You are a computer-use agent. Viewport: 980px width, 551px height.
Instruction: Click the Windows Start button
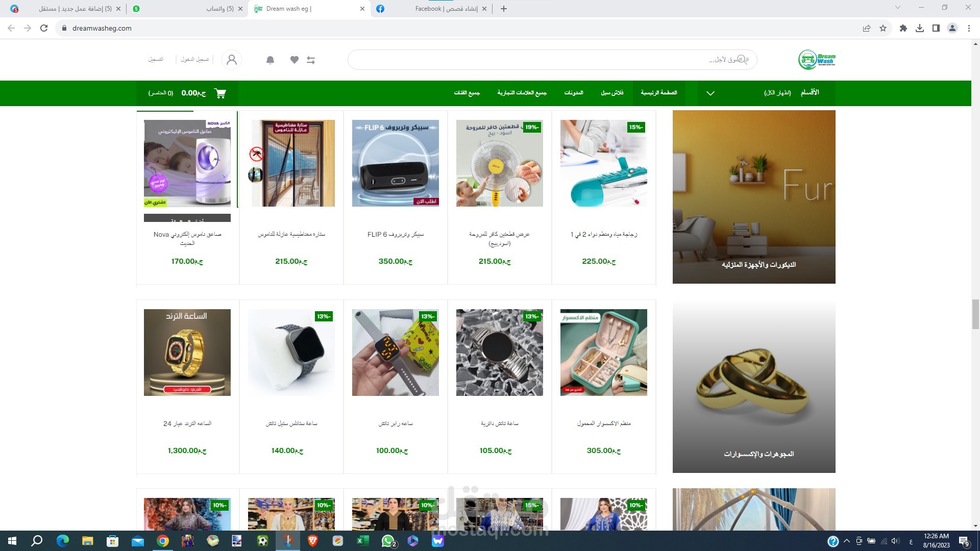point(12,541)
